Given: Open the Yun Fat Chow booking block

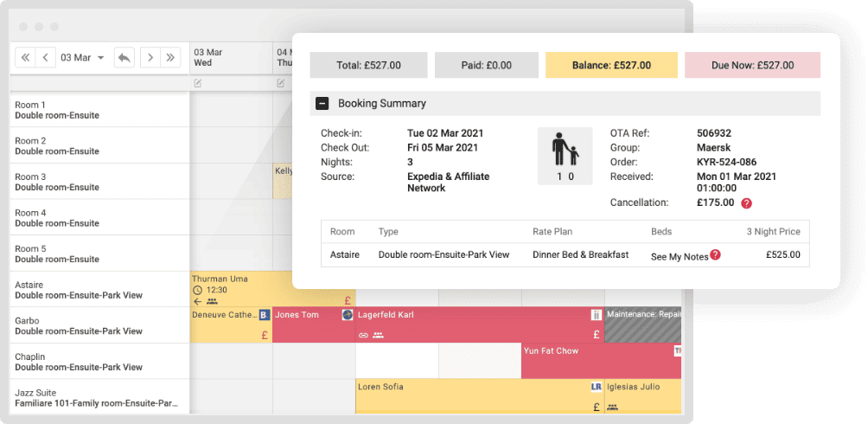Looking at the screenshot, I should click(602, 361).
